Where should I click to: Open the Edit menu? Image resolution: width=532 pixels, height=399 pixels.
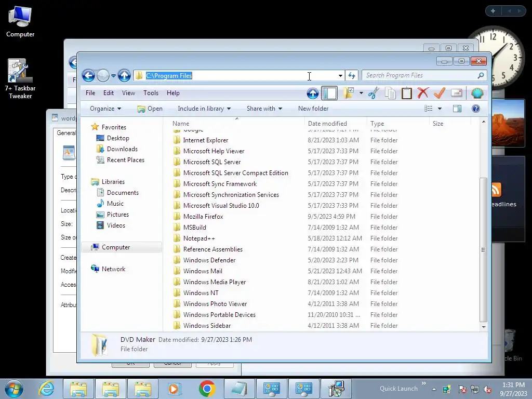coord(109,93)
